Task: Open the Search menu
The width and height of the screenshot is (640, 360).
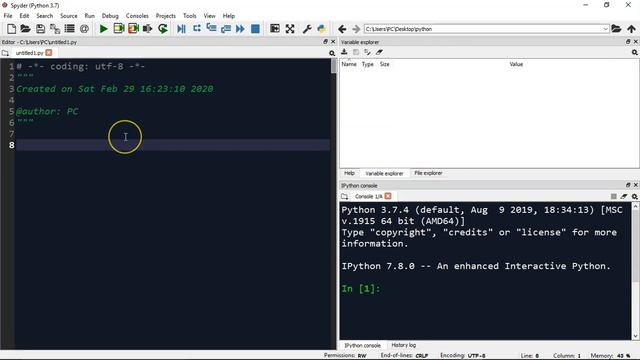Action: tap(44, 16)
